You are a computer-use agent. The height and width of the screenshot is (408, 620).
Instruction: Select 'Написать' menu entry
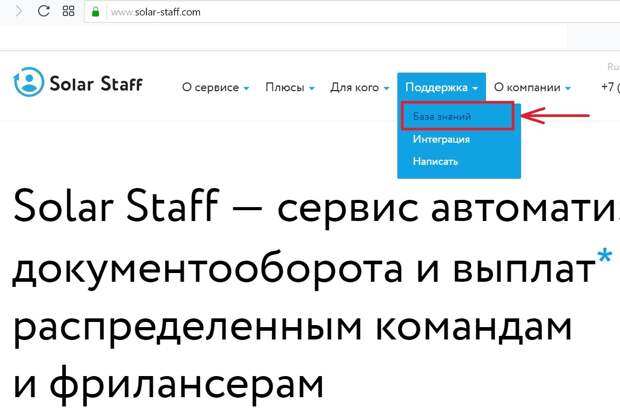pos(435,161)
